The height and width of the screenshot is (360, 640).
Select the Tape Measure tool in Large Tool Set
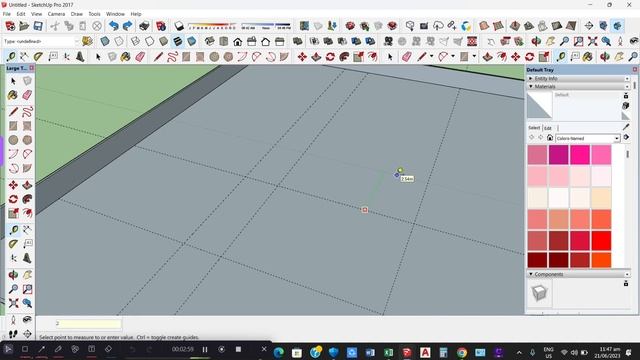pos(13,230)
